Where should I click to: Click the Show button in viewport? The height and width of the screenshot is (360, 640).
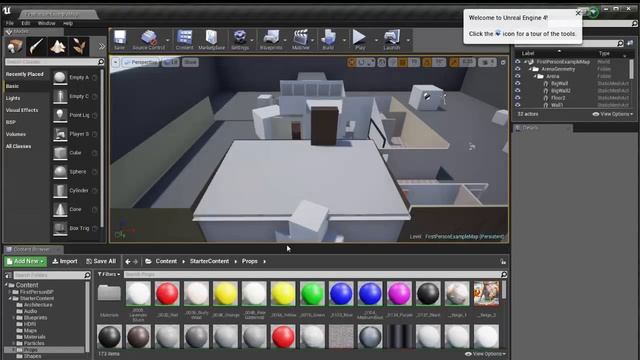190,62
